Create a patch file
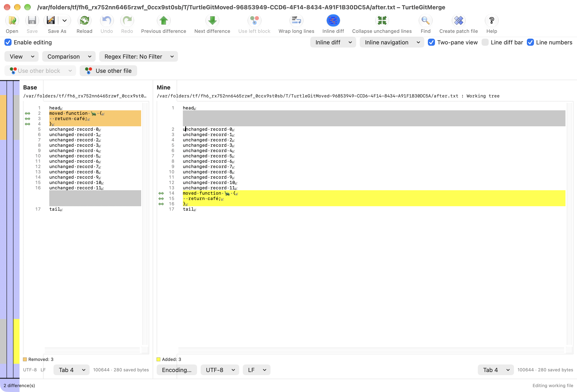 (x=458, y=21)
